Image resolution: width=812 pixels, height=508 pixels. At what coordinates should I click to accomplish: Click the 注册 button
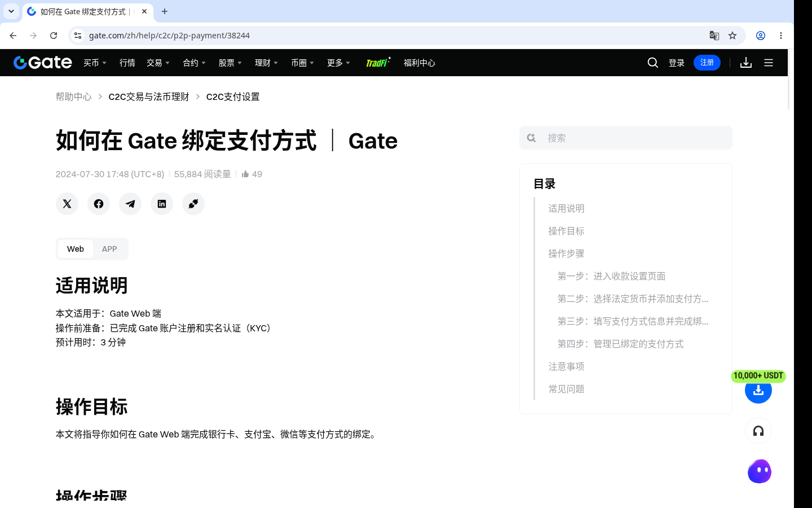click(x=707, y=63)
